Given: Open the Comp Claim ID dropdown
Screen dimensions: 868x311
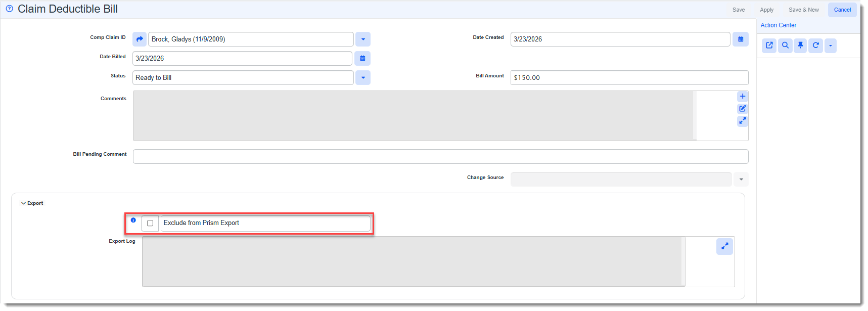Looking at the screenshot, I should click(x=363, y=39).
